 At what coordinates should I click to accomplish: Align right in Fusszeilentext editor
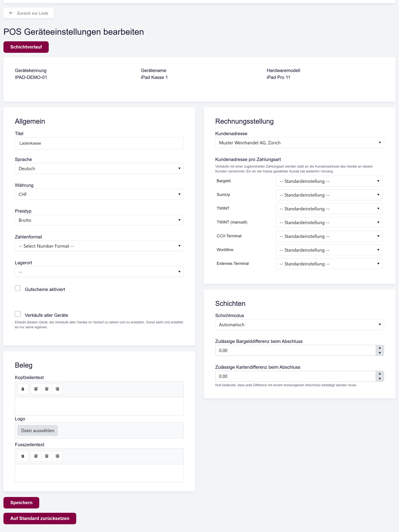coord(57,456)
